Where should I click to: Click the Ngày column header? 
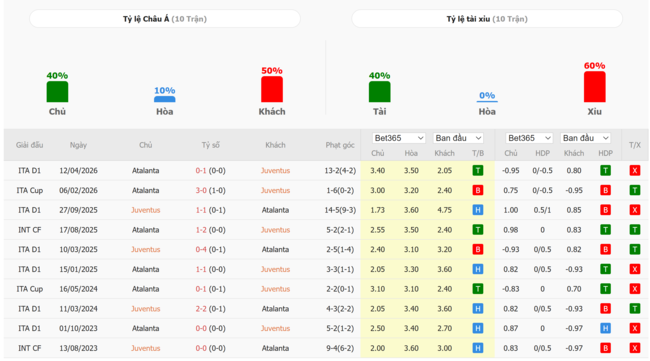[x=78, y=145]
